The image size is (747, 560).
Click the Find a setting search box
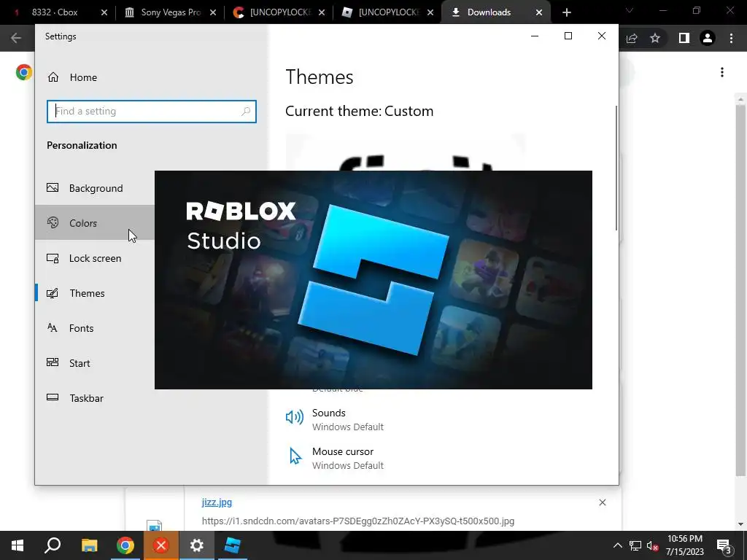pos(152,112)
